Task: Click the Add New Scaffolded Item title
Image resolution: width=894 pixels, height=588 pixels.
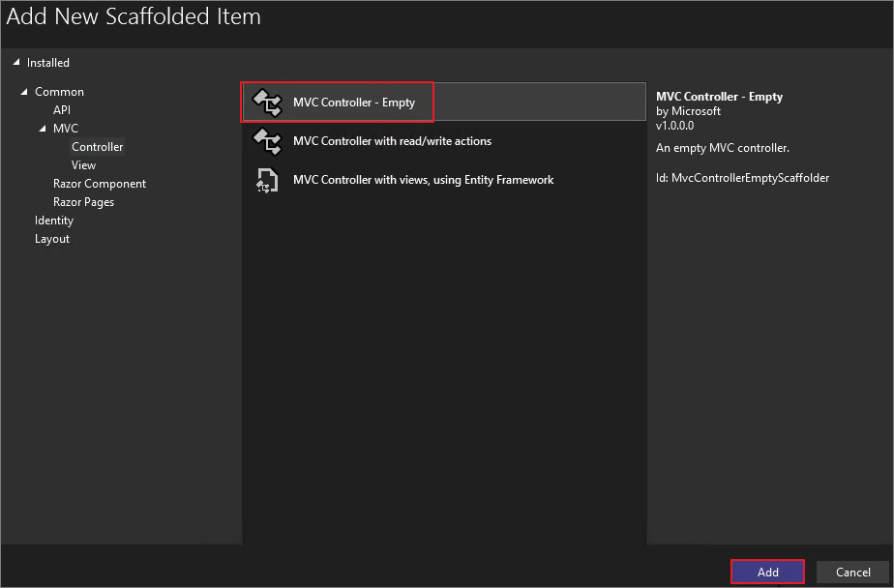Action: (134, 16)
